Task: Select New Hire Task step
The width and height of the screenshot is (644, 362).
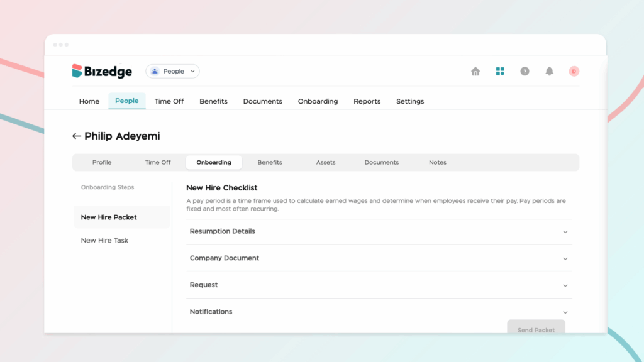Action: pyautogui.click(x=104, y=241)
